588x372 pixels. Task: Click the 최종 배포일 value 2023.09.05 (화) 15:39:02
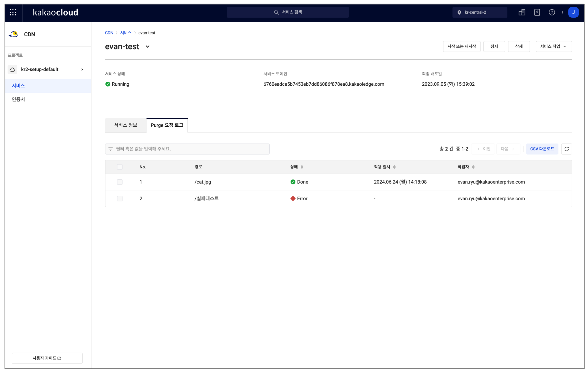(x=448, y=84)
